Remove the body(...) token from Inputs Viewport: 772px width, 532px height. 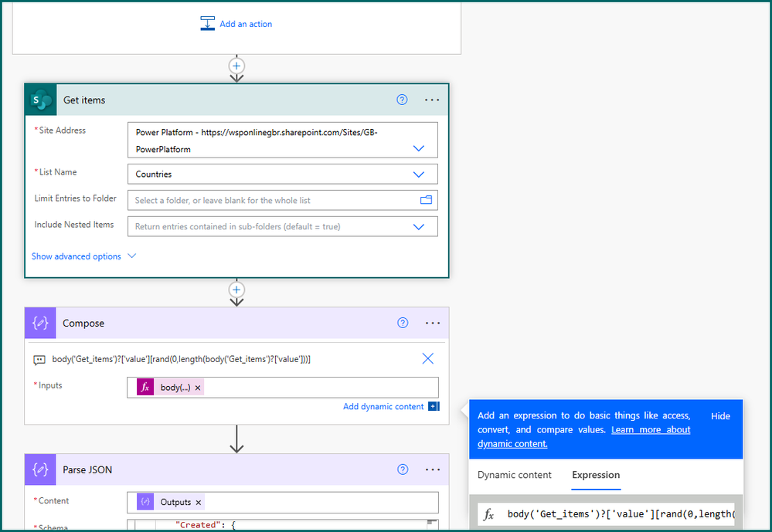[x=198, y=388]
